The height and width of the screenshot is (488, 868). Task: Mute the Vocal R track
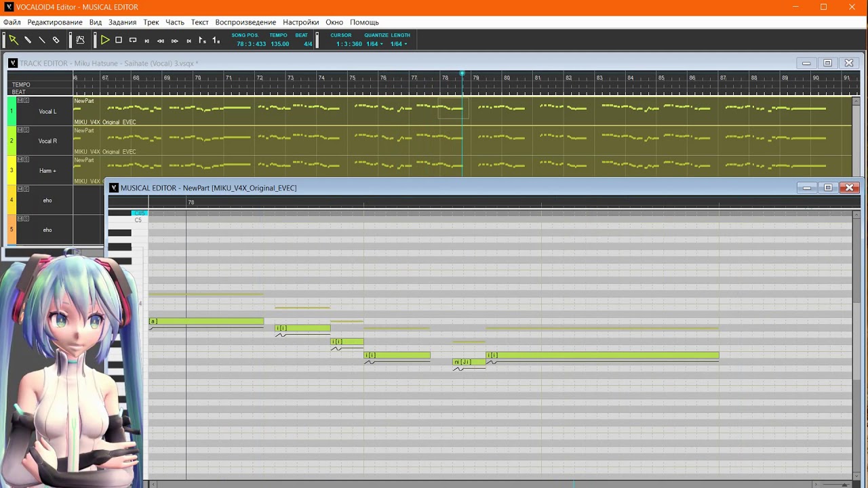(20, 130)
